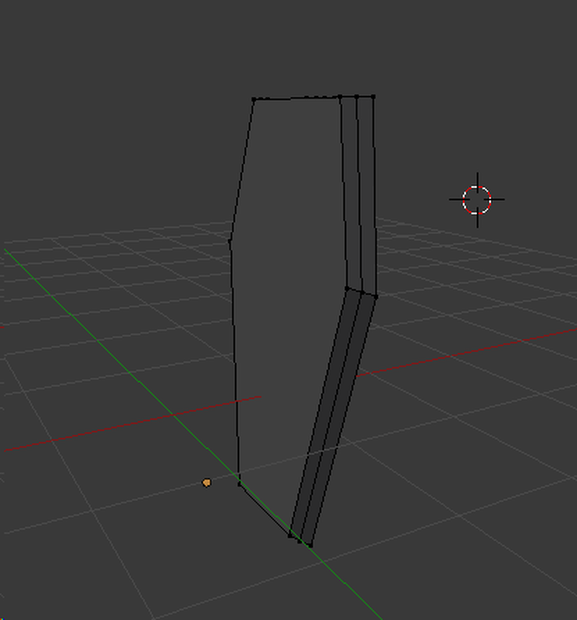The height and width of the screenshot is (620, 577).
Task: Select the top-right corner vertex of mesh
Action: coord(373,96)
